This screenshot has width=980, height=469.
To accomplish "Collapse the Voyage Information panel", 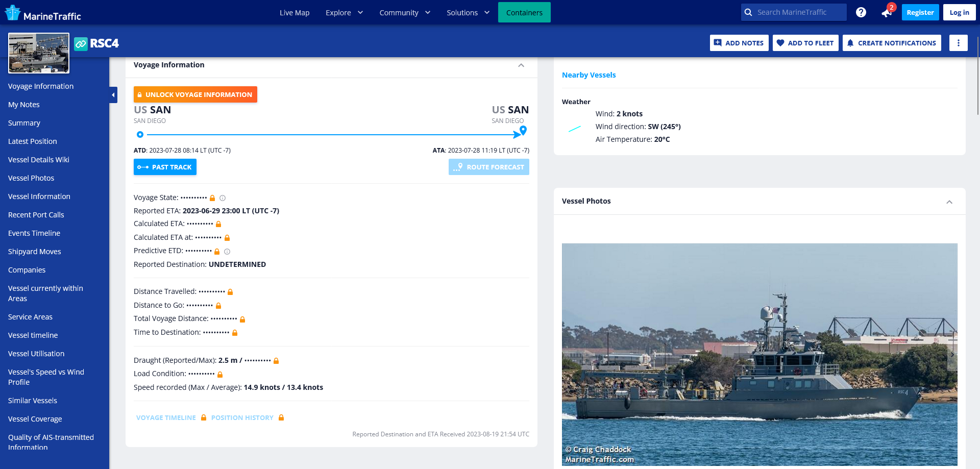I will pos(521,65).
